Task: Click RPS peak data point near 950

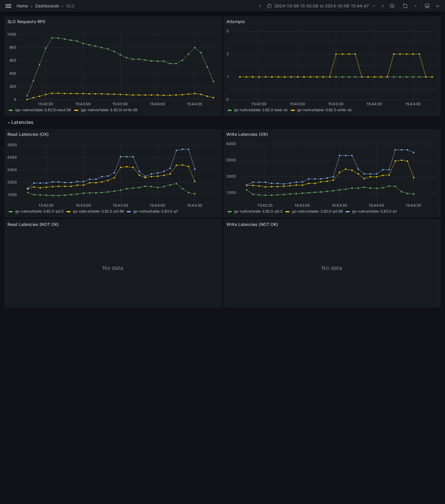Action: [x=52, y=38]
